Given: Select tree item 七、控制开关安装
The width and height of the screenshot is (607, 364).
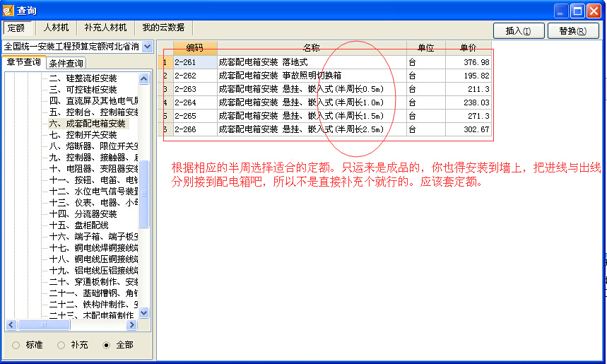Looking at the screenshot, I should (x=83, y=135).
